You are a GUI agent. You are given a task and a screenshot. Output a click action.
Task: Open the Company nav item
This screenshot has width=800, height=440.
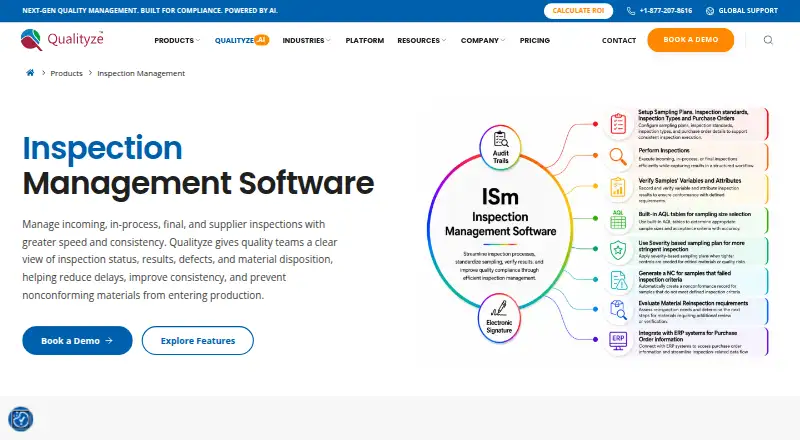point(480,40)
